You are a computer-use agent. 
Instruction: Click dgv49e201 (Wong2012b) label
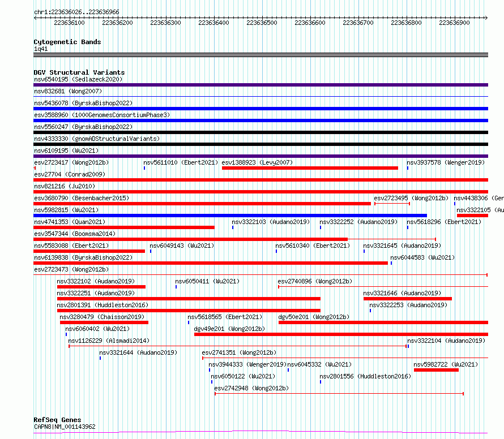229,329
